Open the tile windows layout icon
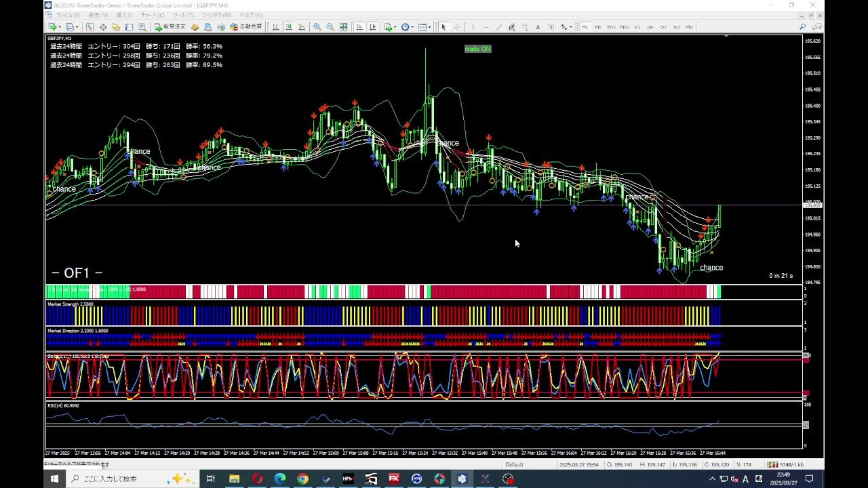This screenshot has height=488, width=868. pos(344,27)
